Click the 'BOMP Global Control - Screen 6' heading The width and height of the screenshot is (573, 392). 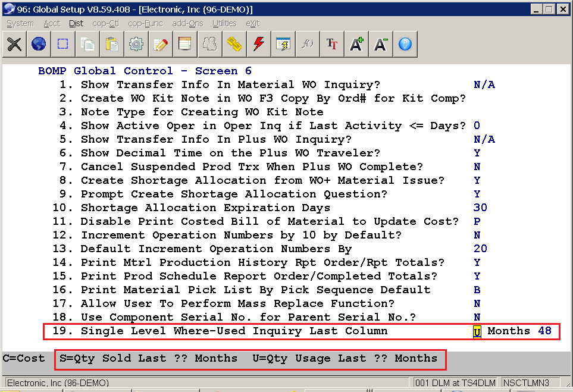pyautogui.click(x=145, y=71)
